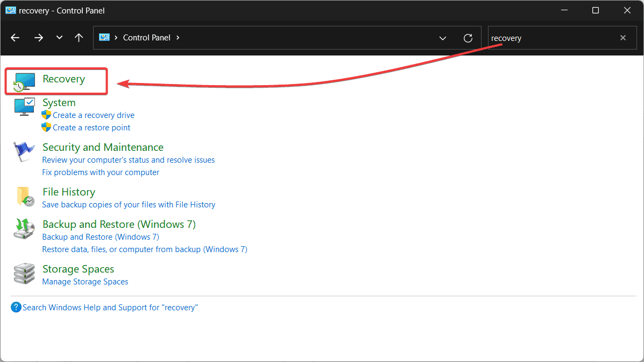This screenshot has height=362, width=644.
Task: Select the Control Panel breadcrumb
Action: pos(147,37)
